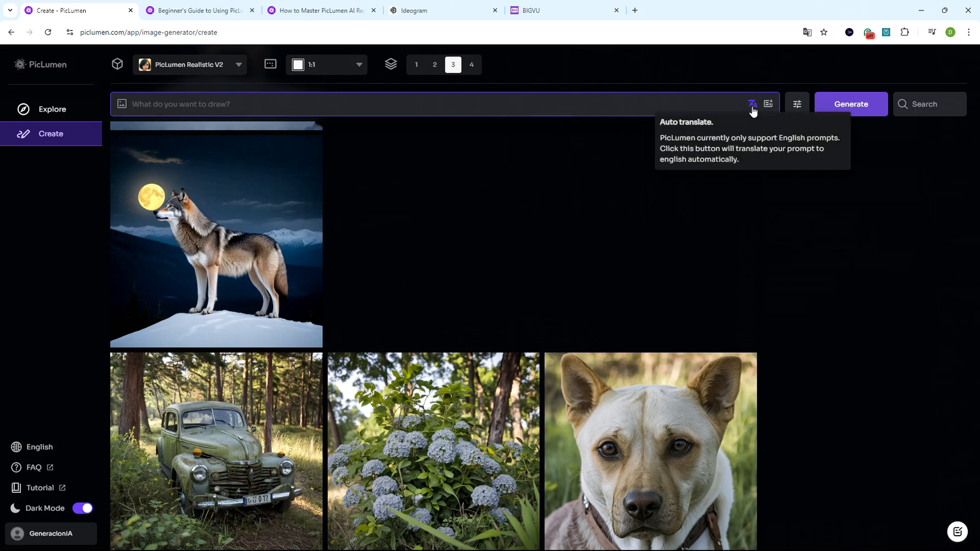The width and height of the screenshot is (980, 551).
Task: Click the auto translate prompt icon
Action: [752, 103]
